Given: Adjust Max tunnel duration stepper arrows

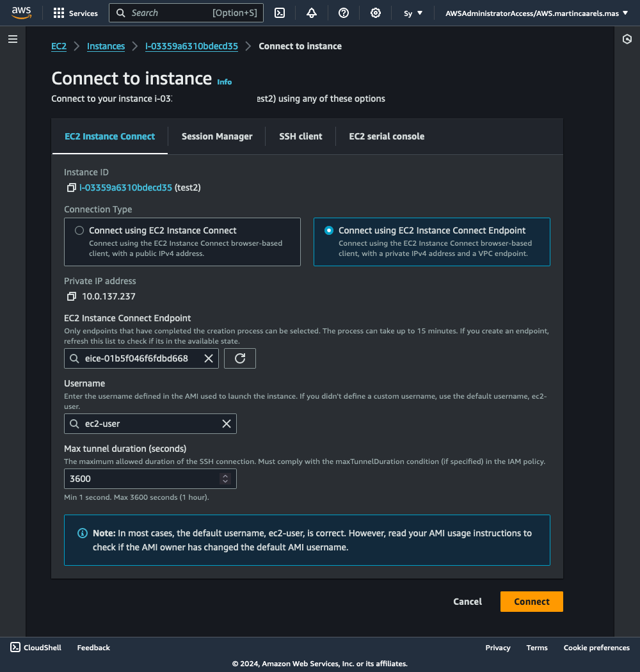Looking at the screenshot, I should pyautogui.click(x=225, y=479).
